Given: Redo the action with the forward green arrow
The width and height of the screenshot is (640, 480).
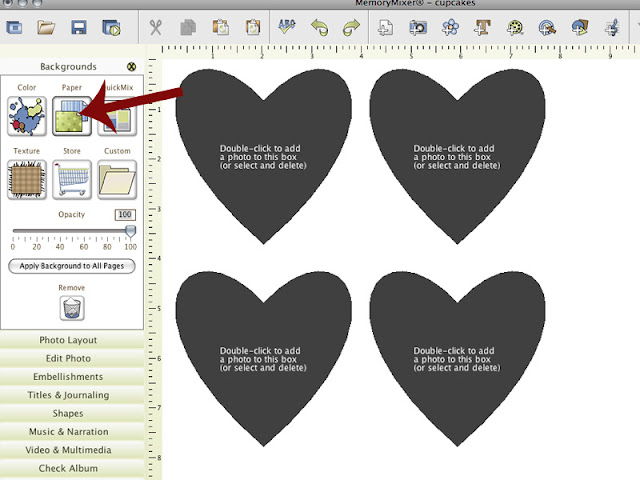Looking at the screenshot, I should coord(351,28).
